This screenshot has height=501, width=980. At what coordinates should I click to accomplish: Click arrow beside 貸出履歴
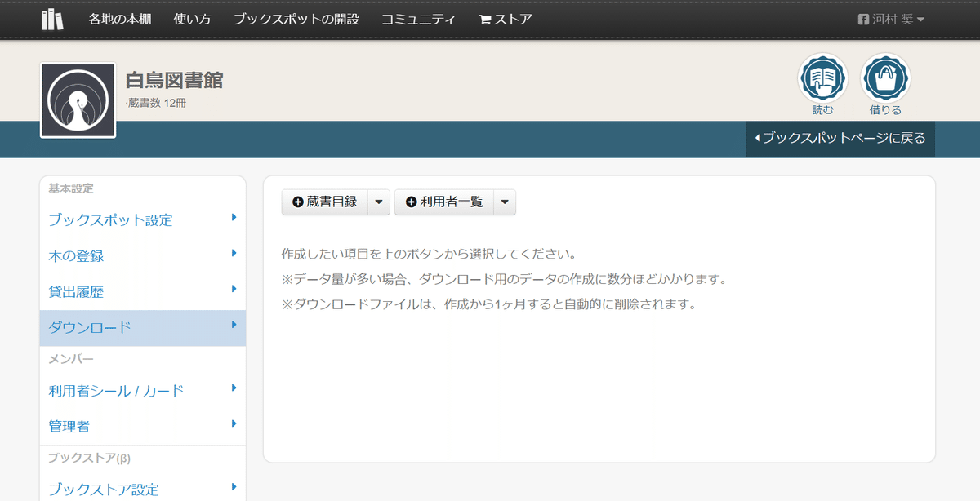[234, 288]
